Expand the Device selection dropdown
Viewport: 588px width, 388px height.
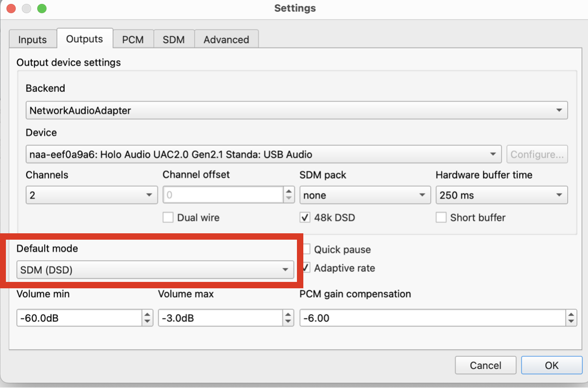[x=264, y=154]
